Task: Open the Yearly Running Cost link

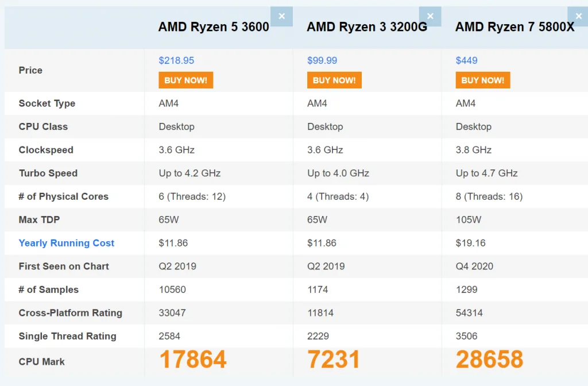Action: (67, 243)
